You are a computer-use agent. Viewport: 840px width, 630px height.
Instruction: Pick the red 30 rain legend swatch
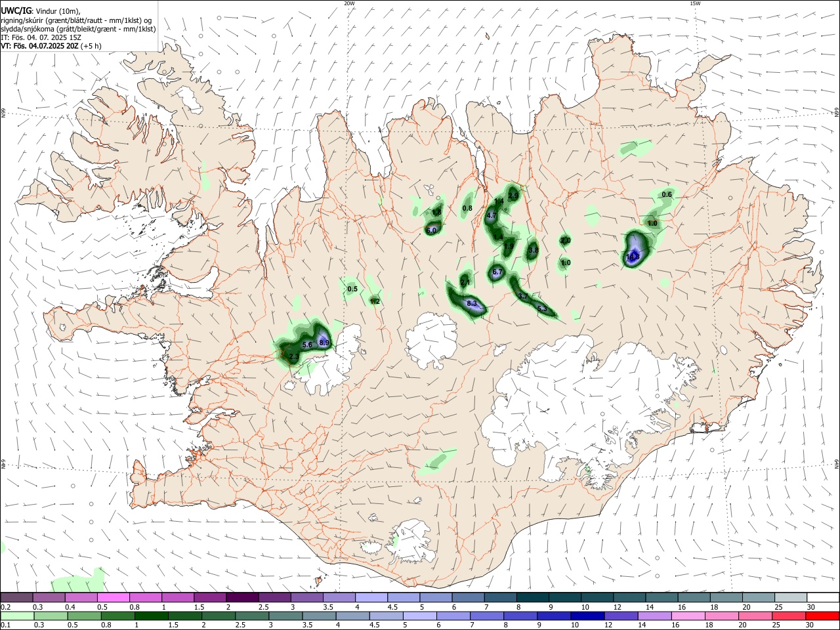pos(822,616)
